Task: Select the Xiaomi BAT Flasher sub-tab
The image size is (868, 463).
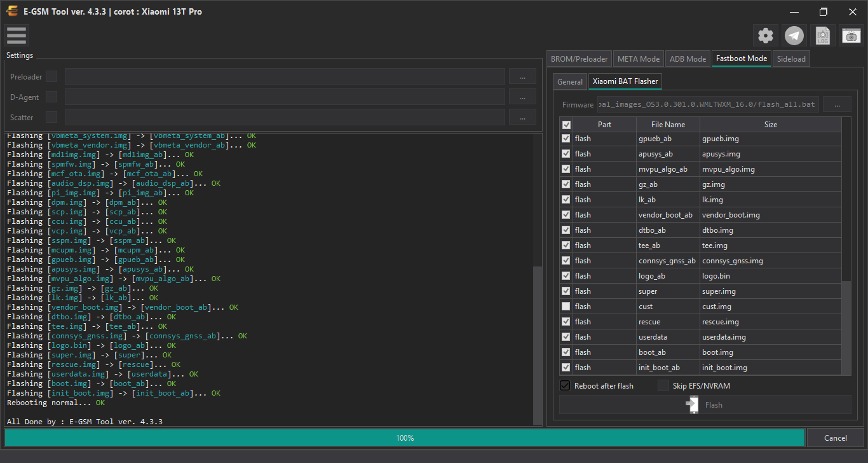Action: click(625, 81)
